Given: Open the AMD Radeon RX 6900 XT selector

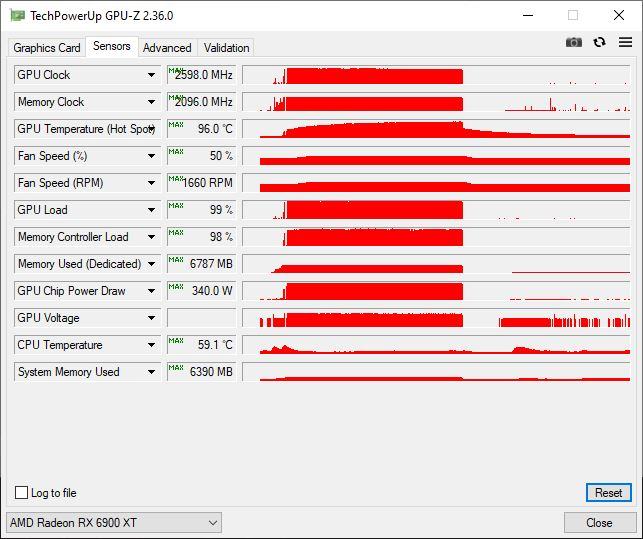Looking at the screenshot, I should click(x=114, y=523).
